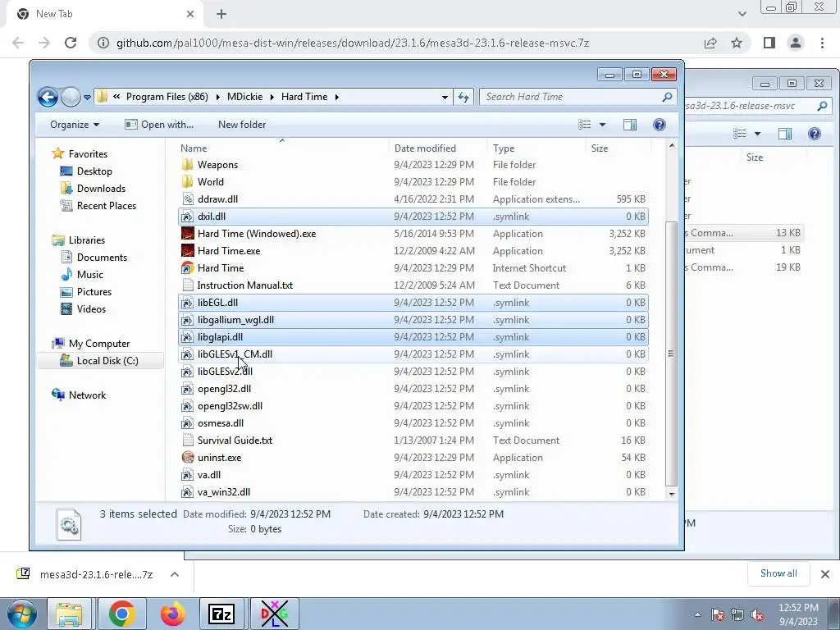Sort by Type column header
Image resolution: width=840 pixels, height=630 pixels.
coord(537,148)
